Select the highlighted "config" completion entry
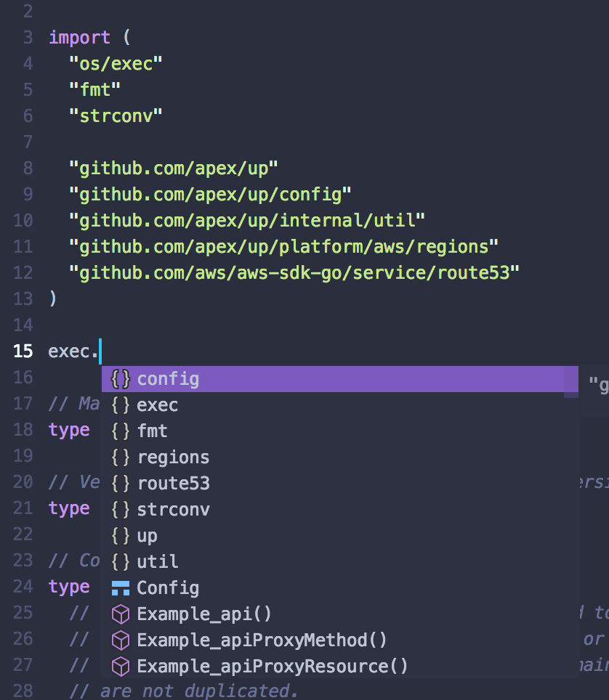This screenshot has height=700, width=609. pos(169,378)
